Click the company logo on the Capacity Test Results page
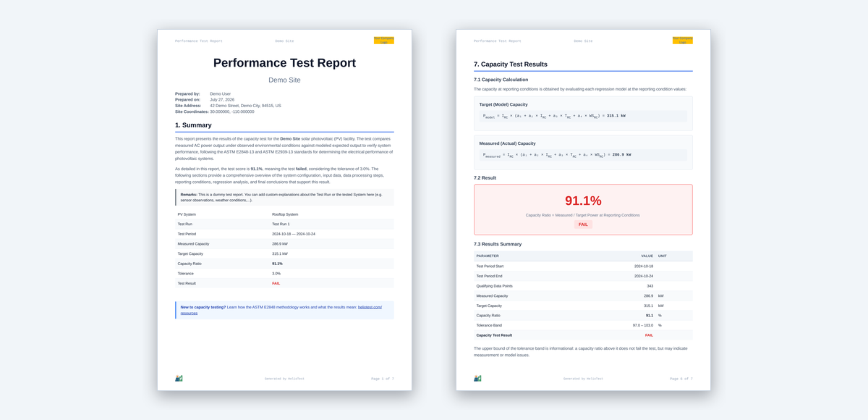 point(682,41)
